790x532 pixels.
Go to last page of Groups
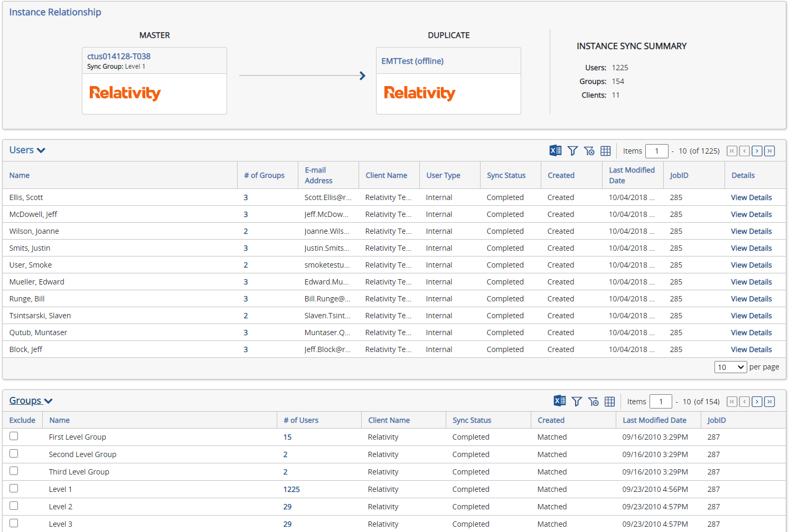click(x=770, y=402)
